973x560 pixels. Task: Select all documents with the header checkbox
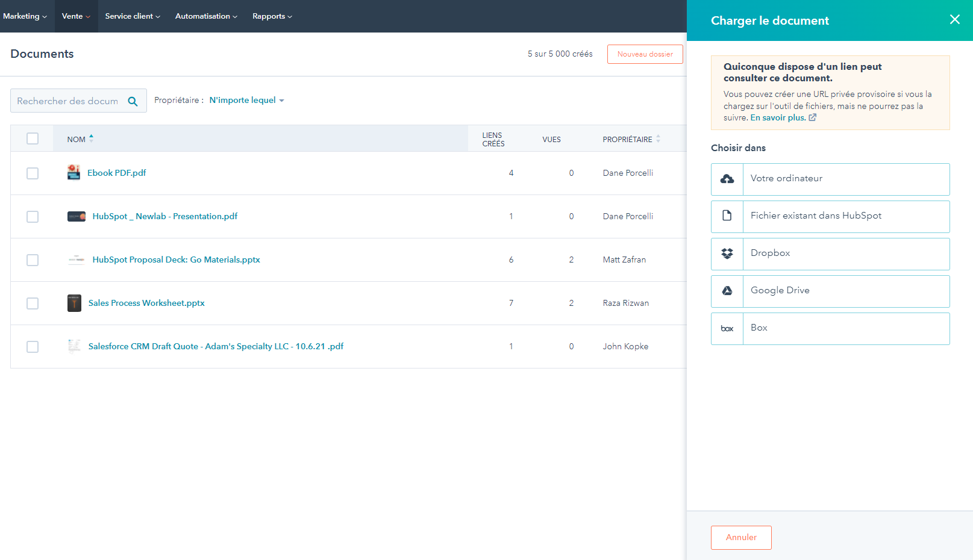point(32,138)
